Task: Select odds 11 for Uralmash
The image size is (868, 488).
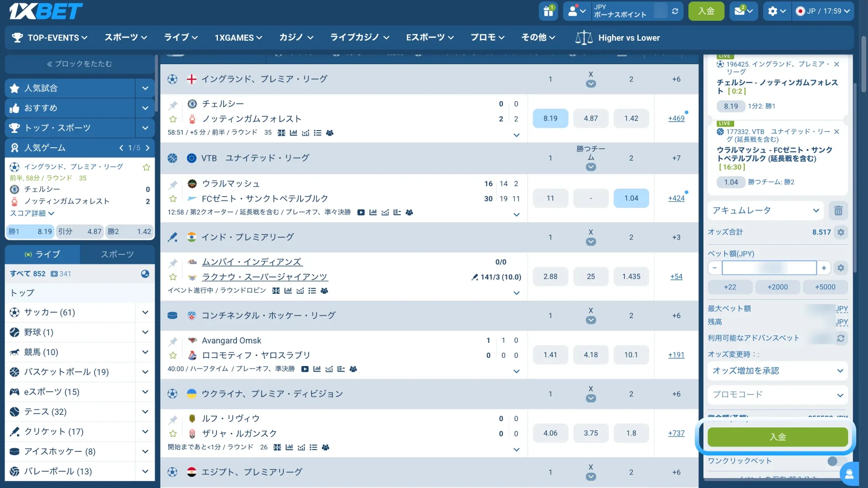Action: pyautogui.click(x=550, y=198)
